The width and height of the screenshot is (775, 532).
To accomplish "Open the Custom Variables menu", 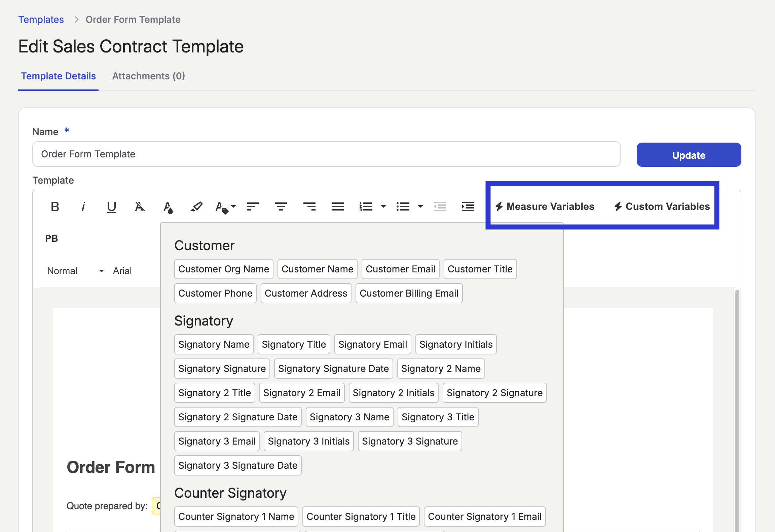I will [662, 206].
